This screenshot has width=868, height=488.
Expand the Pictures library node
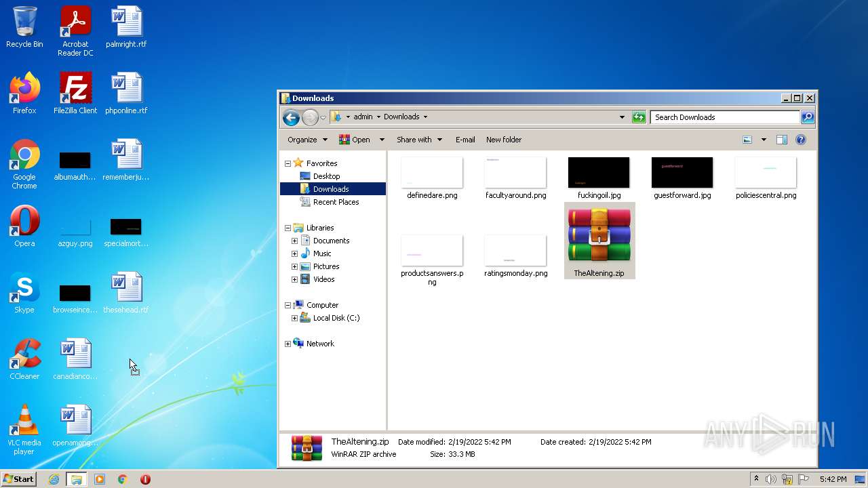pyautogui.click(x=294, y=266)
